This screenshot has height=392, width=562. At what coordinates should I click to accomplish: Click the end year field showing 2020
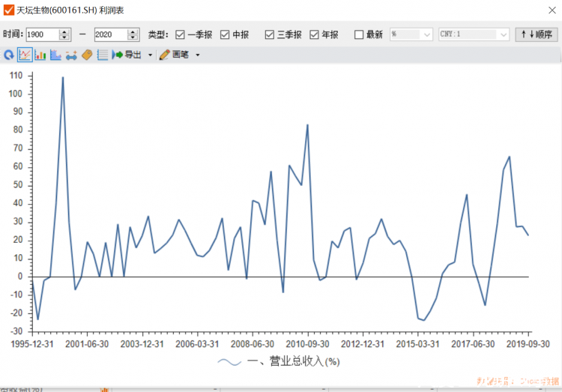111,34
